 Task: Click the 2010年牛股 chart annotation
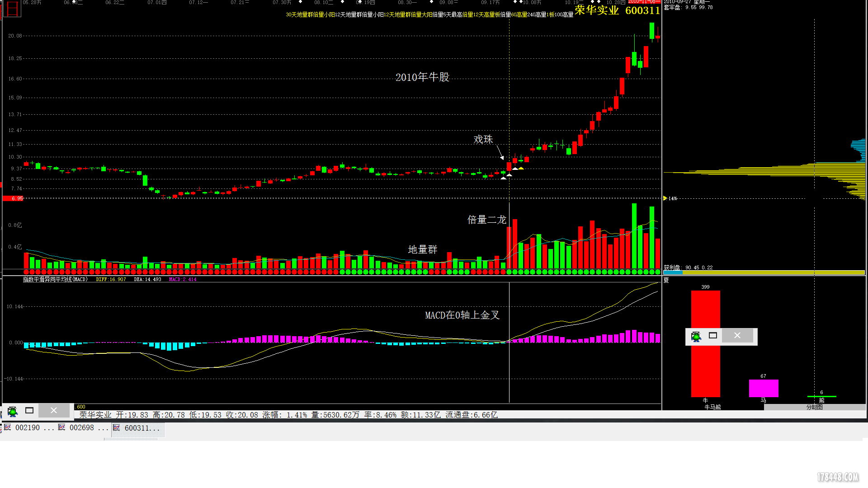click(x=423, y=77)
